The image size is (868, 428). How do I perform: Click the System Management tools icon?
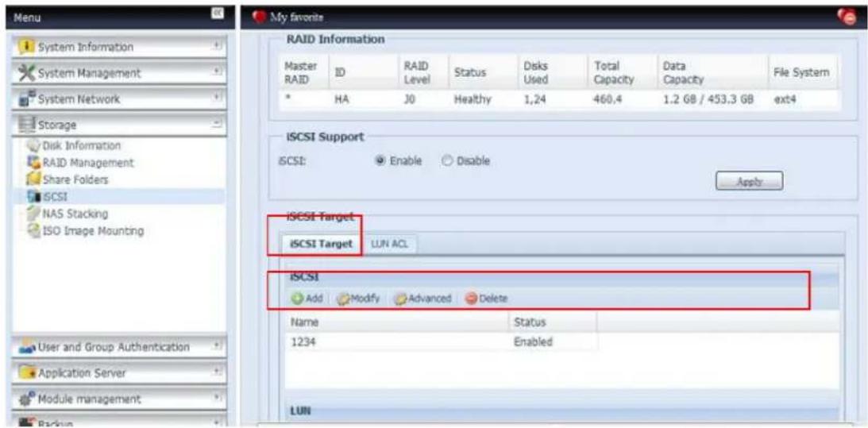pyautogui.click(x=25, y=73)
